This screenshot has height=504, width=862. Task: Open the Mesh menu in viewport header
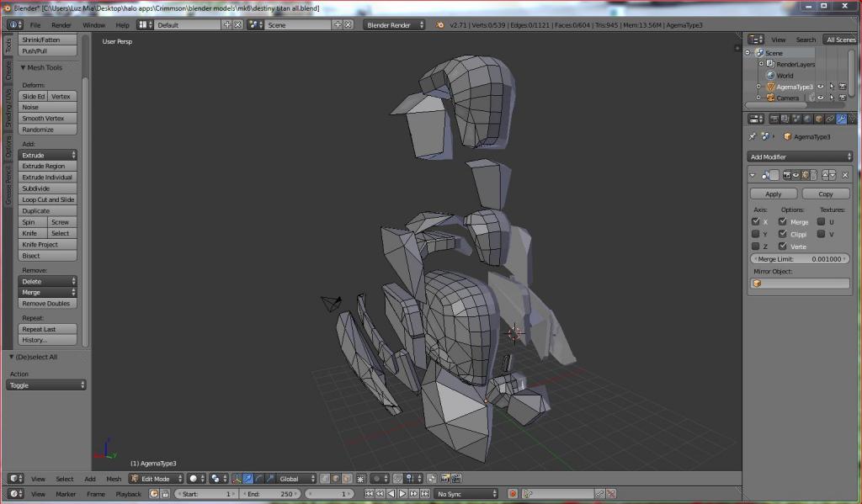click(113, 479)
